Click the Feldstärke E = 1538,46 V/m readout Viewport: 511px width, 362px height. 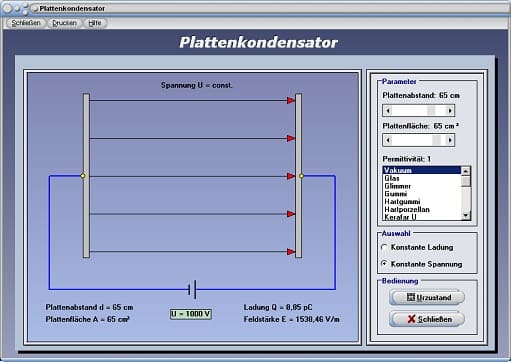291,319
